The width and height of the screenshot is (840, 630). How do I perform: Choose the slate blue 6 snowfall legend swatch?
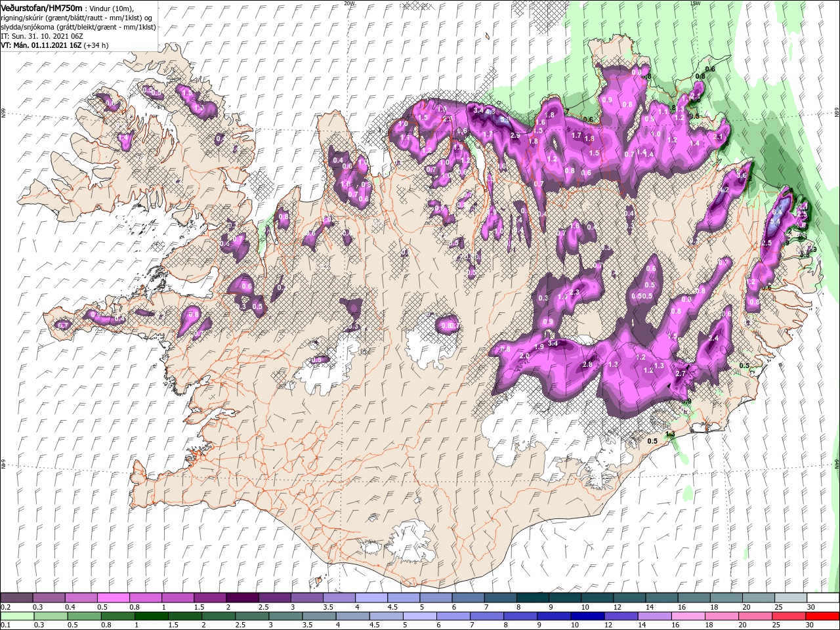coord(467,598)
